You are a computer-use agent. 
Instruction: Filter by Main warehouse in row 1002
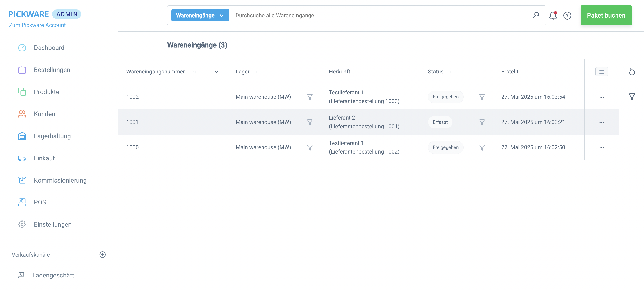(310, 97)
